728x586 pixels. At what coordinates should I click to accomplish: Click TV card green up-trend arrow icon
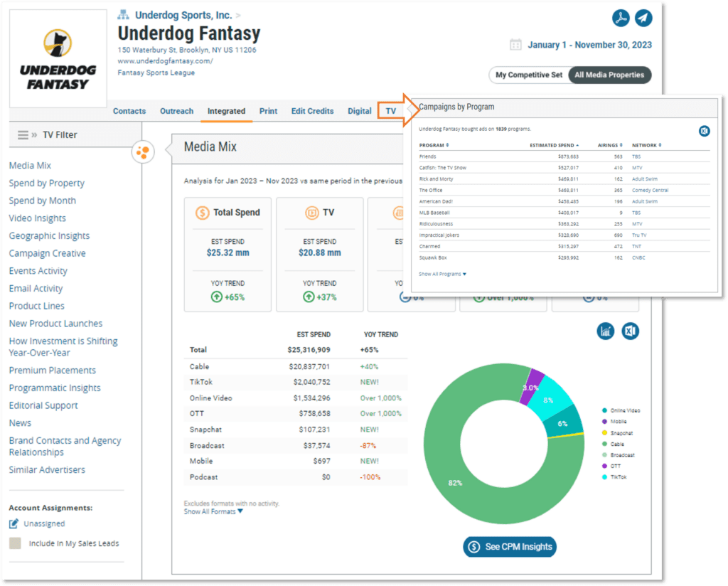pos(309,297)
